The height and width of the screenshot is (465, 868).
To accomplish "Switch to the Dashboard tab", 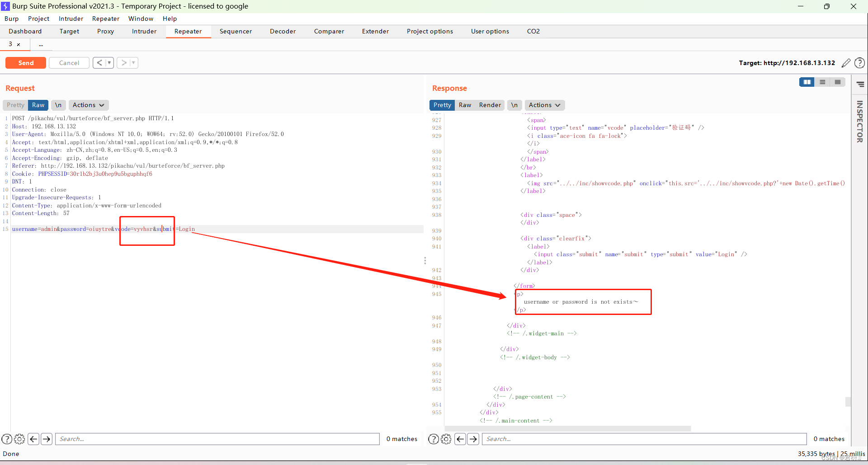I will click(x=25, y=31).
